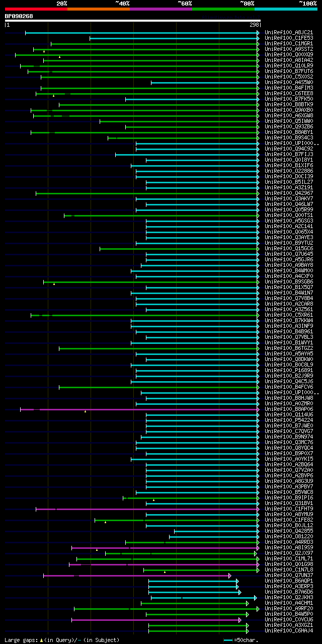Click the arrowhead ending the B7A6D6 alignment bar
The height and width of the screenshot is (644, 322).
pos(240,592)
